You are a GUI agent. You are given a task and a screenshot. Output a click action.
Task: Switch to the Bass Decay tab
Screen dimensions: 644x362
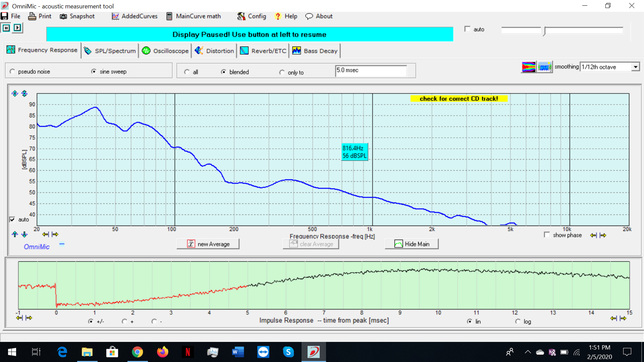tap(315, 51)
